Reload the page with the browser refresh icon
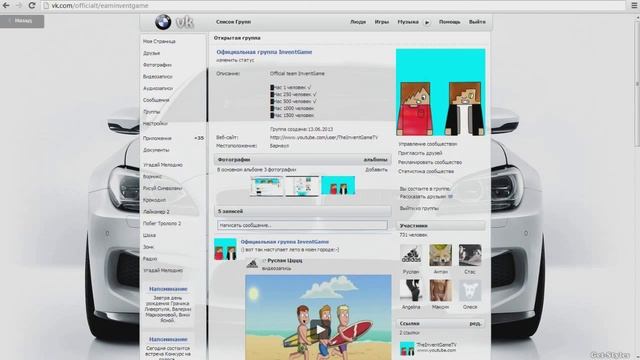 coord(32,6)
